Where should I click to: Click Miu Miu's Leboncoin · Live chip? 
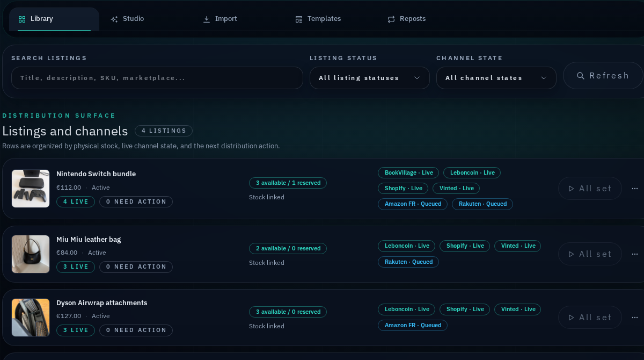pyautogui.click(x=407, y=246)
